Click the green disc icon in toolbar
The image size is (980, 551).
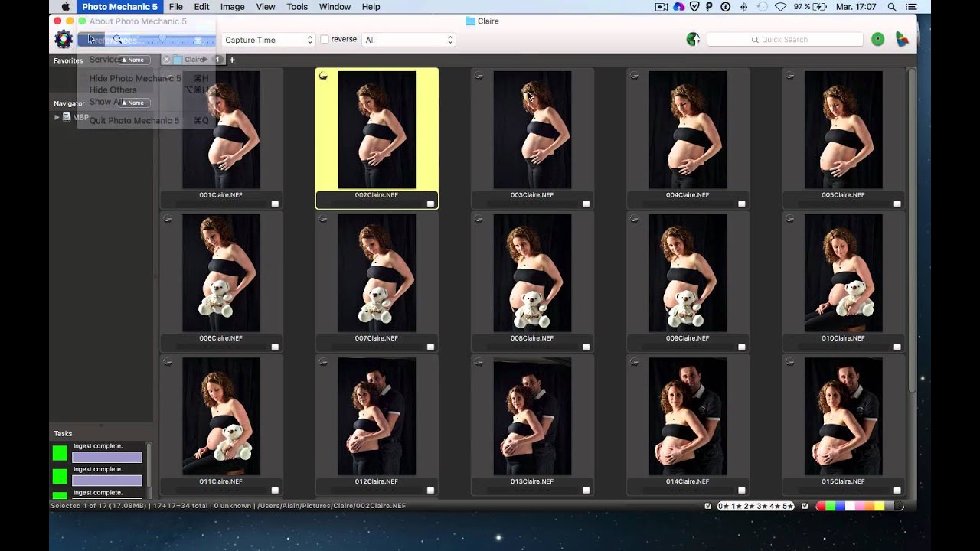(878, 39)
